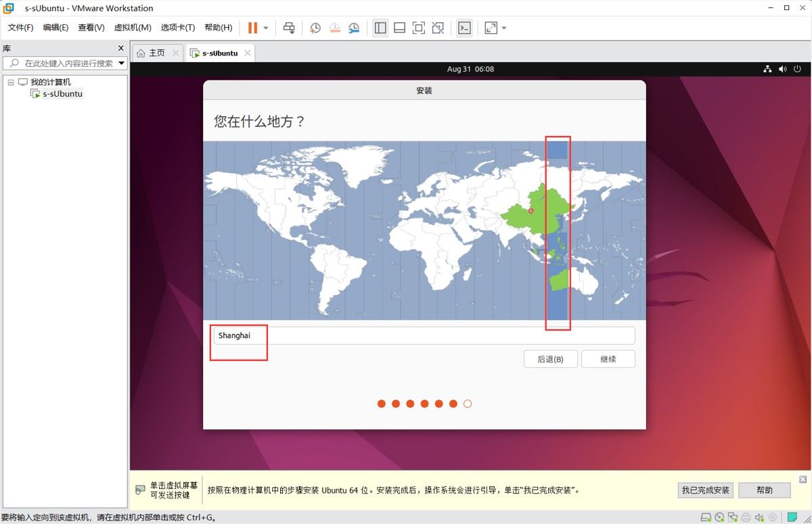Click the Shanghai timezone input field
Image resolution: width=812 pixels, height=524 pixels.
(x=424, y=335)
